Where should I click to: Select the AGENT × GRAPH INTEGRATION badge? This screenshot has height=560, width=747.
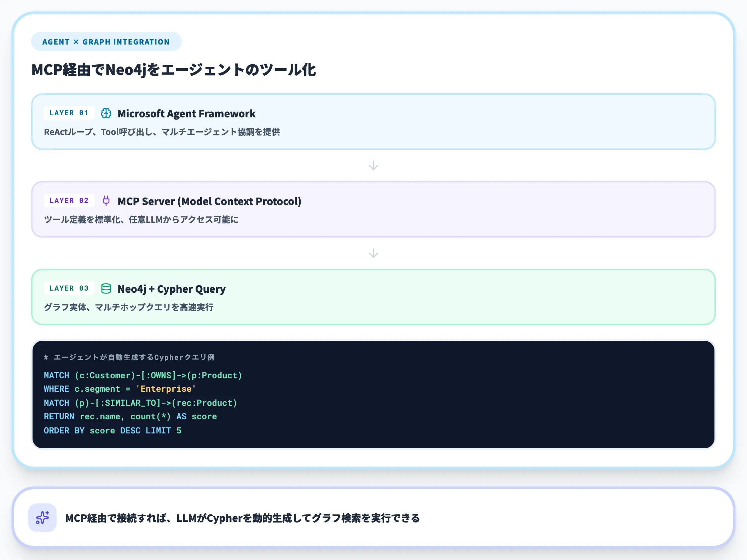106,41
